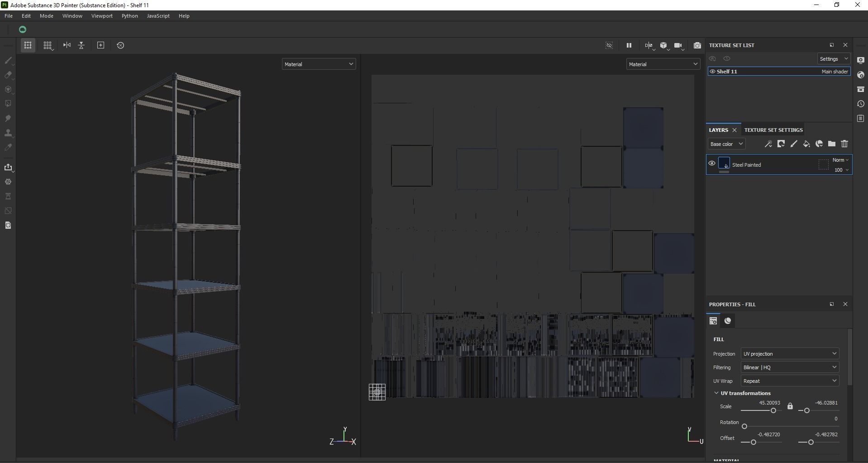Open the Edit menu

tap(26, 16)
